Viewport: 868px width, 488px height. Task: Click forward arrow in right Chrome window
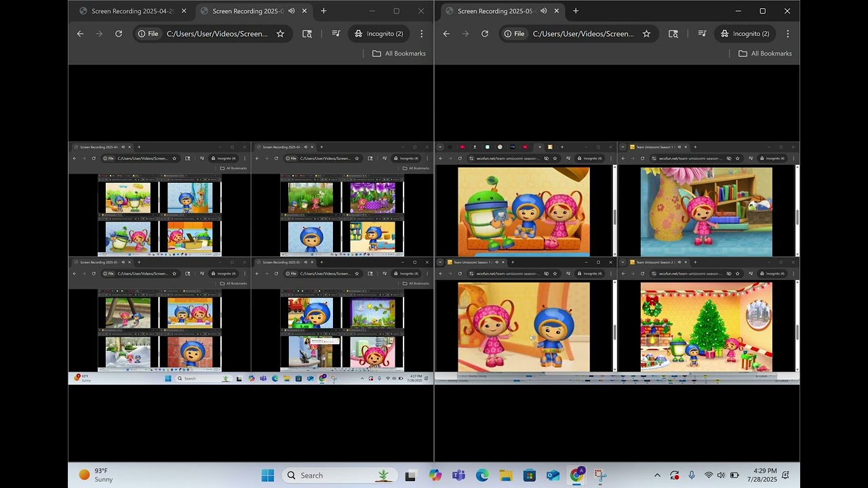point(465,34)
